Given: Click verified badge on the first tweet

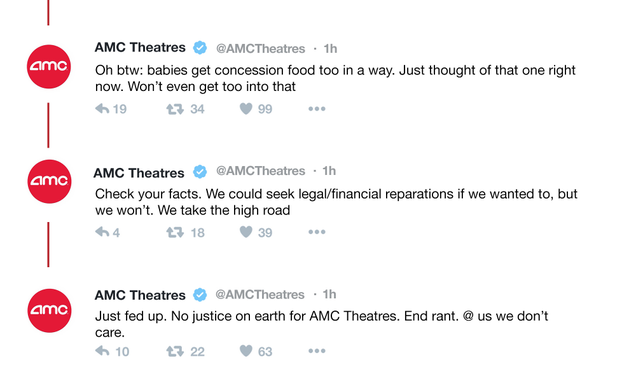Looking at the screenshot, I should (200, 48).
